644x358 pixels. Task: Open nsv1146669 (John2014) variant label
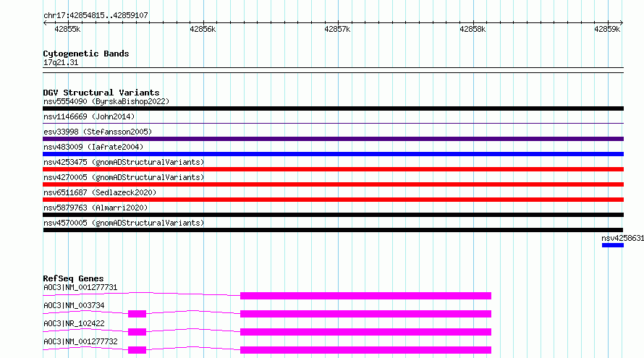[x=89, y=116]
